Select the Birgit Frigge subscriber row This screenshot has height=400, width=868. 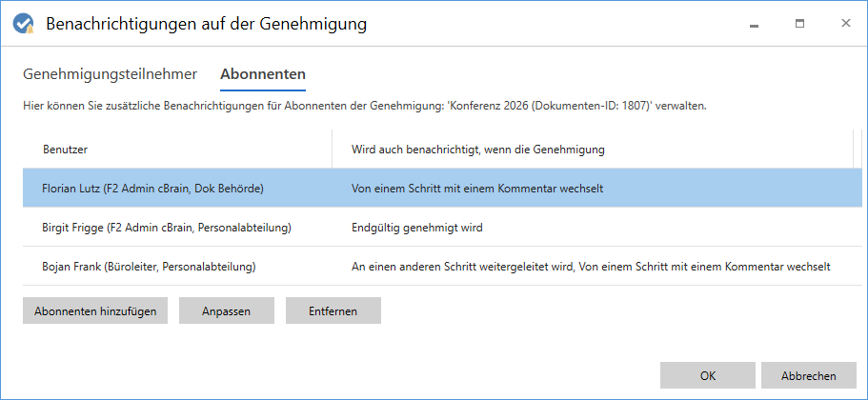(x=442, y=228)
